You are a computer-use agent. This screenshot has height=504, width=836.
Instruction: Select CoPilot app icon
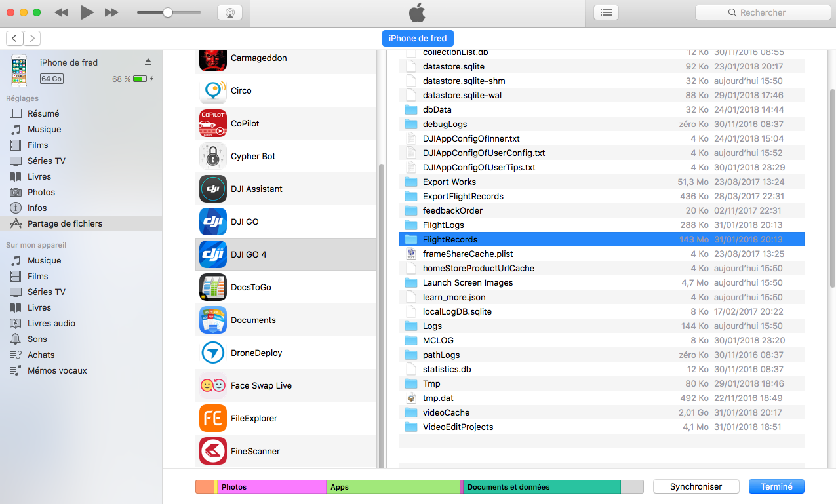coord(213,123)
